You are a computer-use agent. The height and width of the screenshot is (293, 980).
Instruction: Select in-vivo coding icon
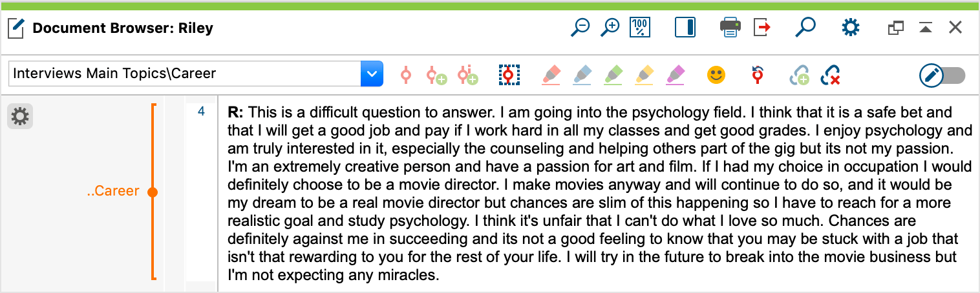[x=468, y=76]
